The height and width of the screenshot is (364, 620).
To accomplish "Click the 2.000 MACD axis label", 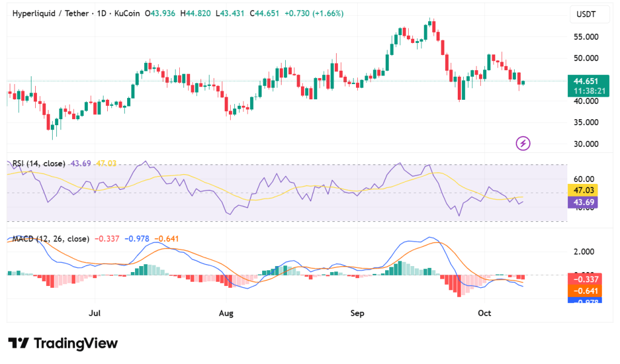I will tap(584, 252).
